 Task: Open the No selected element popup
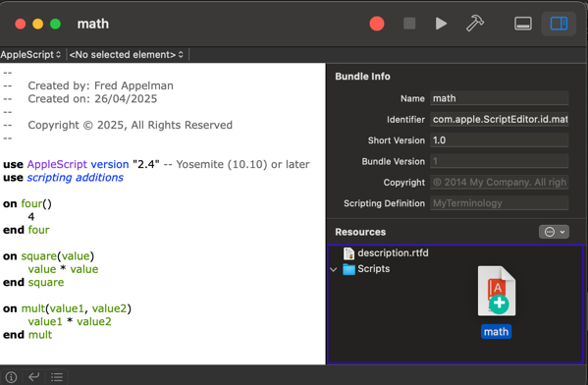click(127, 54)
